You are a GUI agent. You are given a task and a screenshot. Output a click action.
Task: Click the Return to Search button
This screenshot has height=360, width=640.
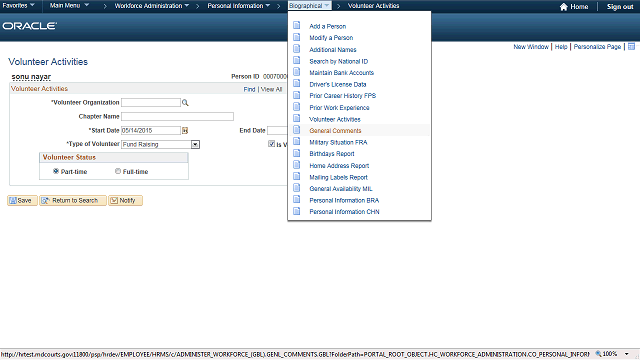[x=73, y=200]
